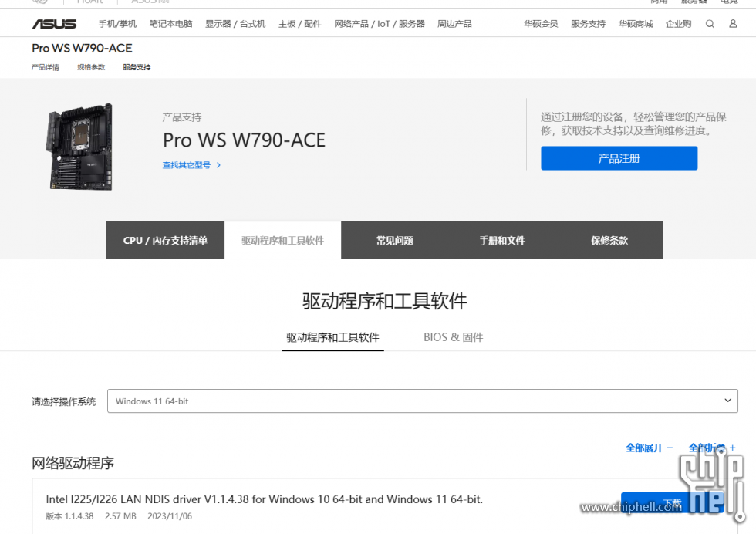756x534 pixels.
Task: Open 主板 / 配件 menu
Action: [299, 24]
